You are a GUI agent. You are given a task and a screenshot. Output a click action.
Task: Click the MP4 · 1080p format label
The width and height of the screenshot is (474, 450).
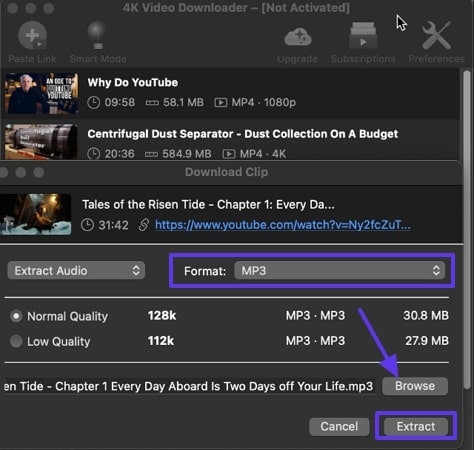[264, 102]
